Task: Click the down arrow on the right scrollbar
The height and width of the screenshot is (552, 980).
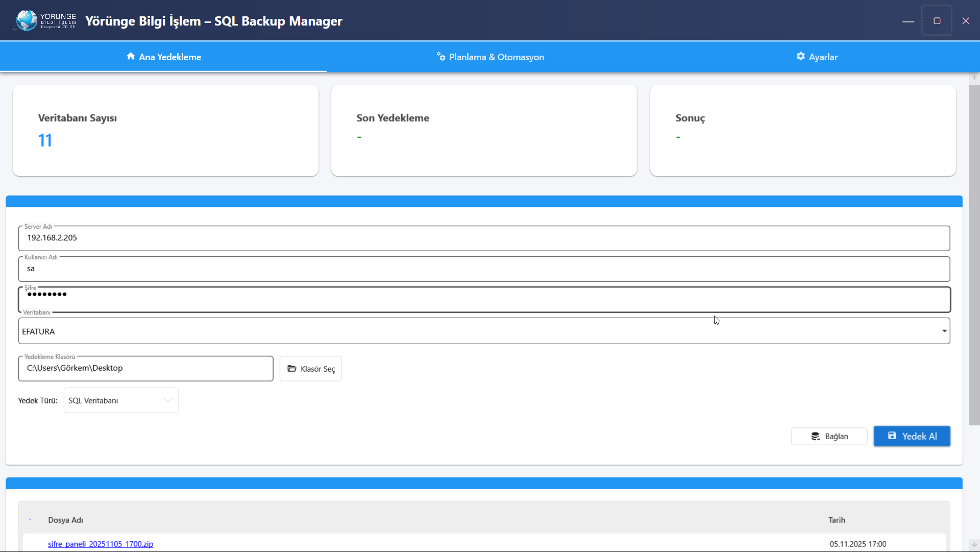Action: coord(974,544)
